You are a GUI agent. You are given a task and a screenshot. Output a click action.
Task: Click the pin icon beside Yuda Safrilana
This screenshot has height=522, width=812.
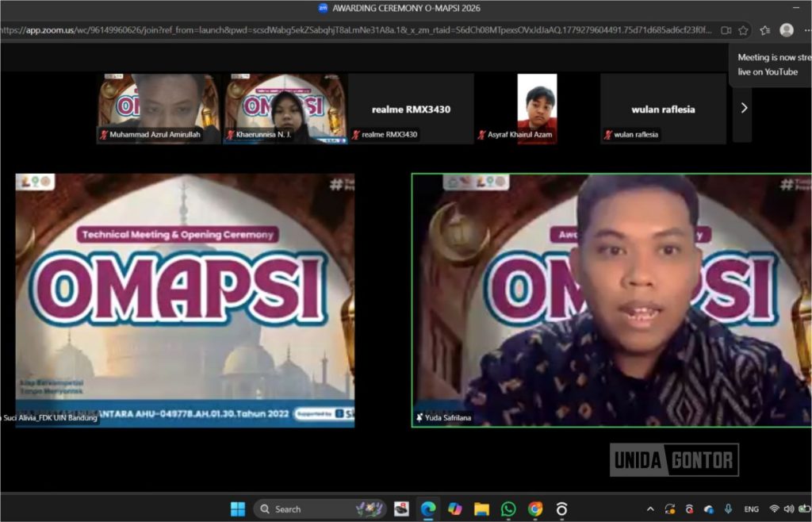(x=419, y=417)
